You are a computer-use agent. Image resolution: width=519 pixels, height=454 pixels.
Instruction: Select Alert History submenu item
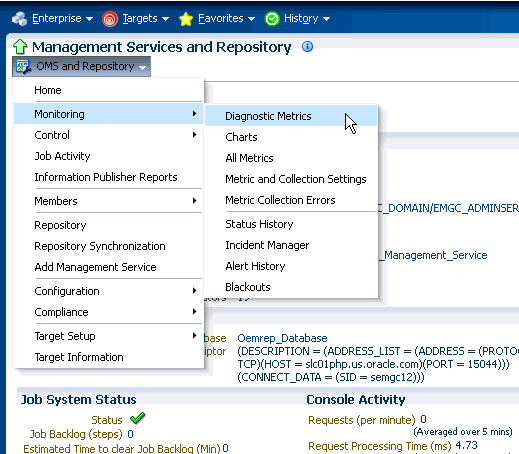(x=291, y=266)
